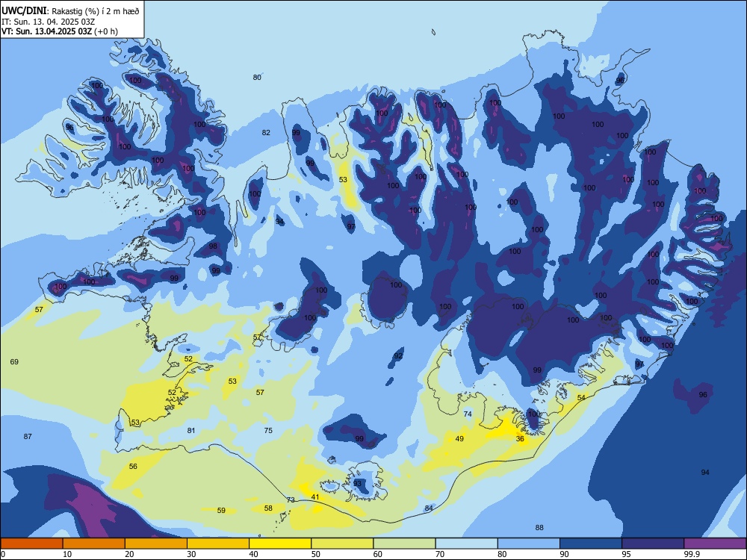Click the '40' legend scale label
The image size is (747, 560).
(253, 554)
